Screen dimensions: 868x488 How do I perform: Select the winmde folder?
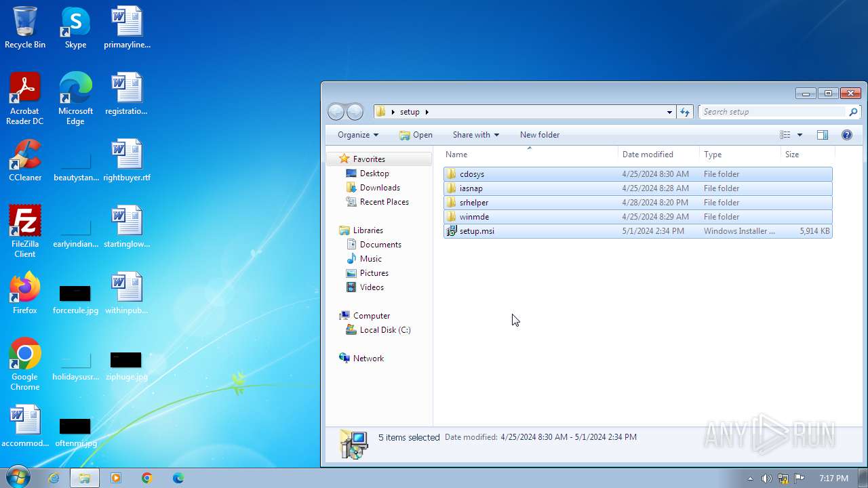point(637,217)
